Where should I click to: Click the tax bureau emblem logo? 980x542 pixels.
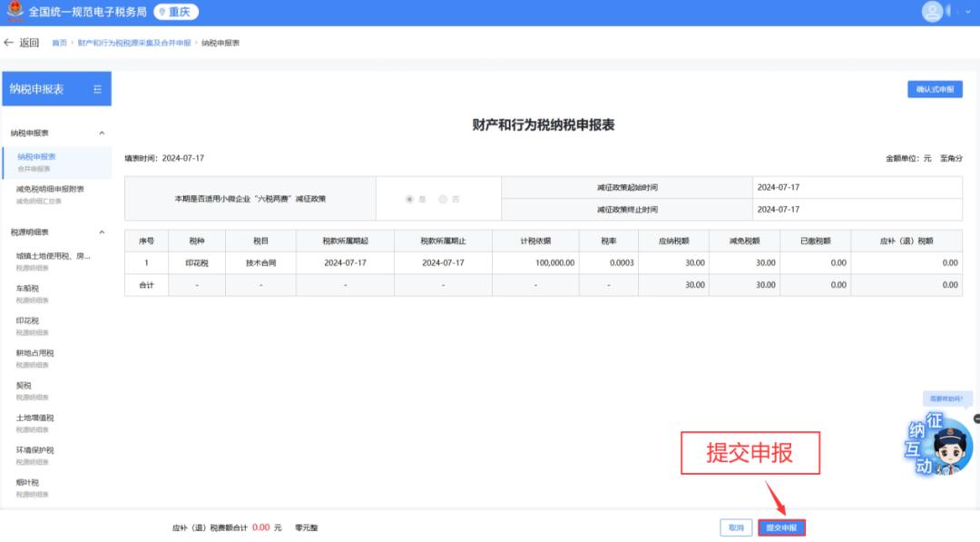tap(15, 12)
